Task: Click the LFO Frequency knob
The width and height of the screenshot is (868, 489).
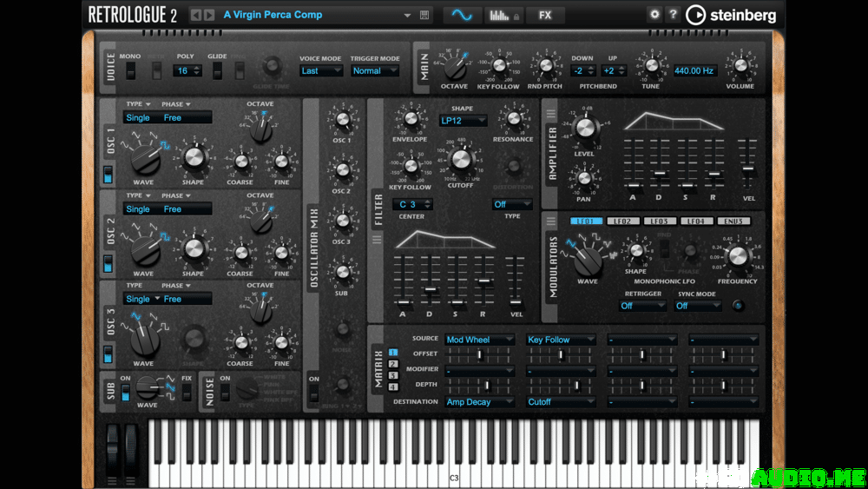Action: click(737, 256)
